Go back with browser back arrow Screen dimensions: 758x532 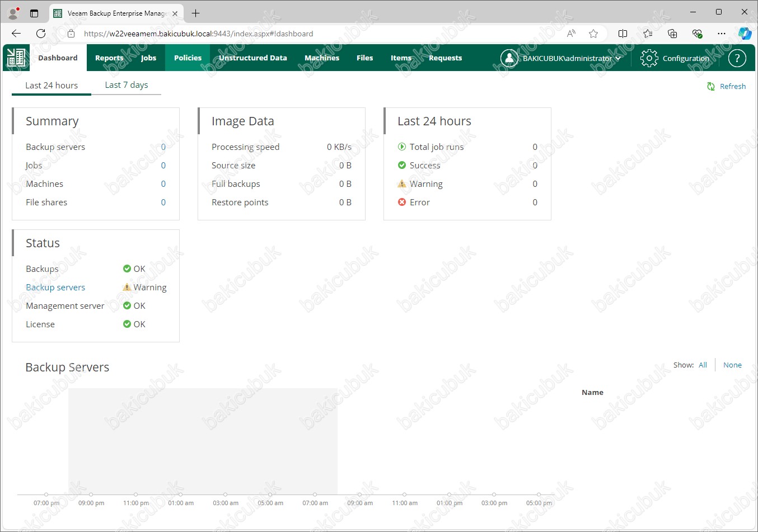pos(16,34)
